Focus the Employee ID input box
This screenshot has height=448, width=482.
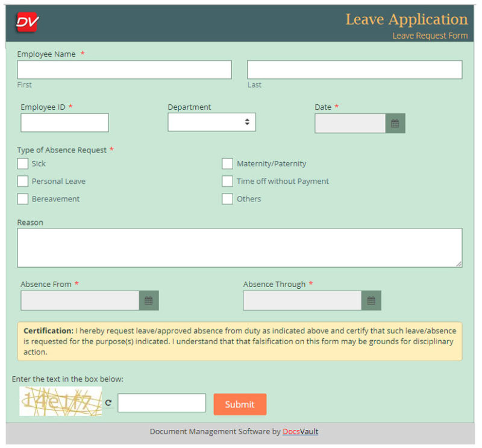pyautogui.click(x=64, y=122)
